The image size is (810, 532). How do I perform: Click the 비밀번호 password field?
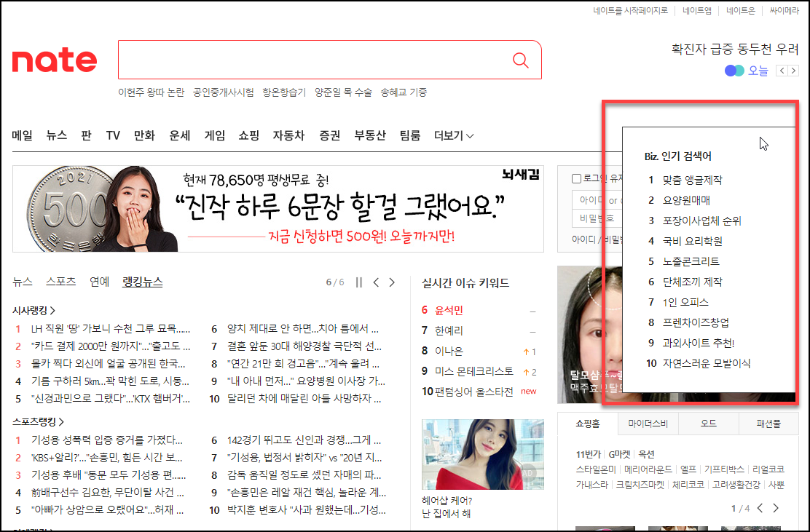(597, 218)
